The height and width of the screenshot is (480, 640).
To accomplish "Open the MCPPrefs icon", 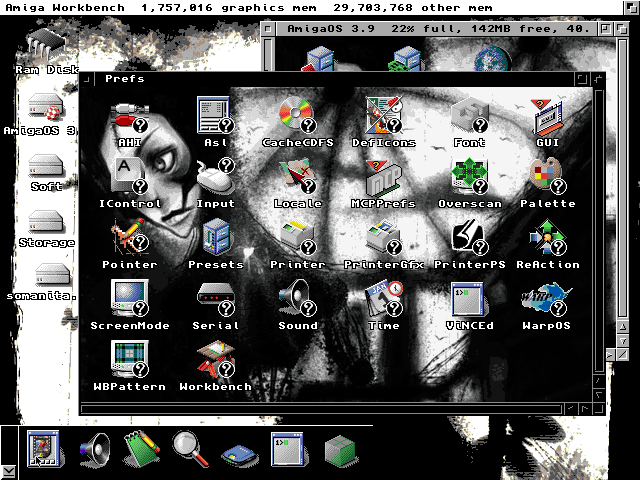I will (x=384, y=178).
